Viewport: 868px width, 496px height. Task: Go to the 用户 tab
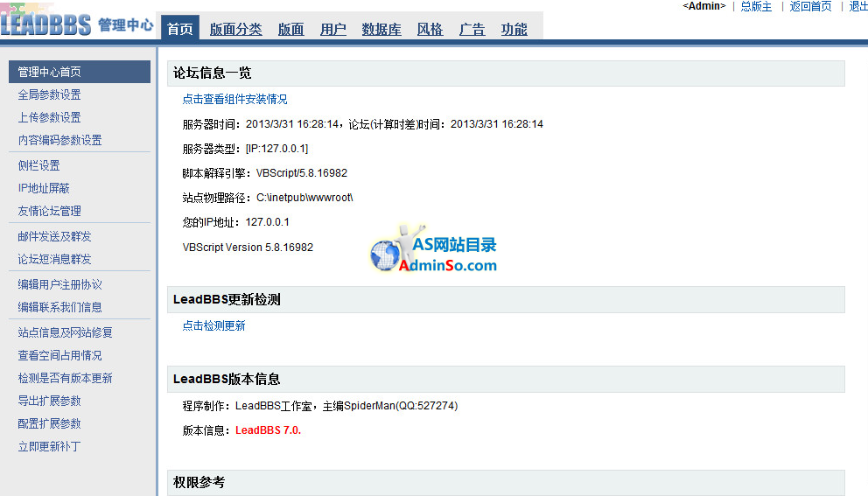point(332,30)
